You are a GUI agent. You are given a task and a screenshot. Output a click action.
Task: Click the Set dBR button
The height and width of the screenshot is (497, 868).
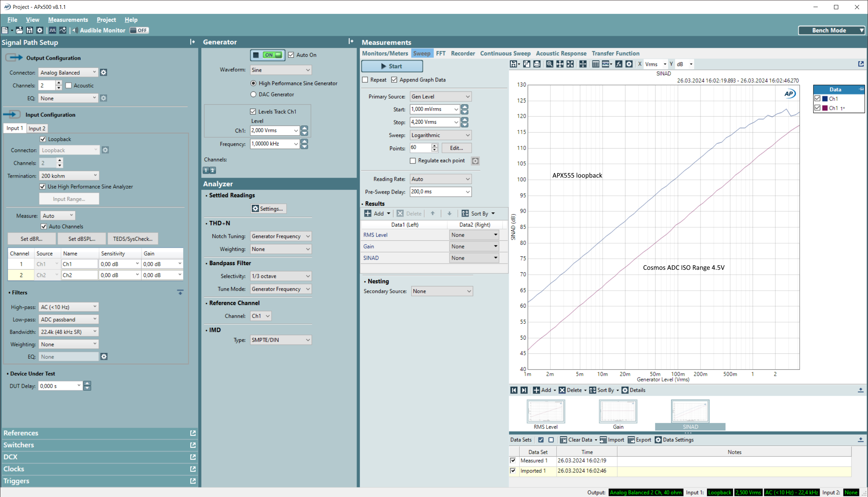coord(32,239)
